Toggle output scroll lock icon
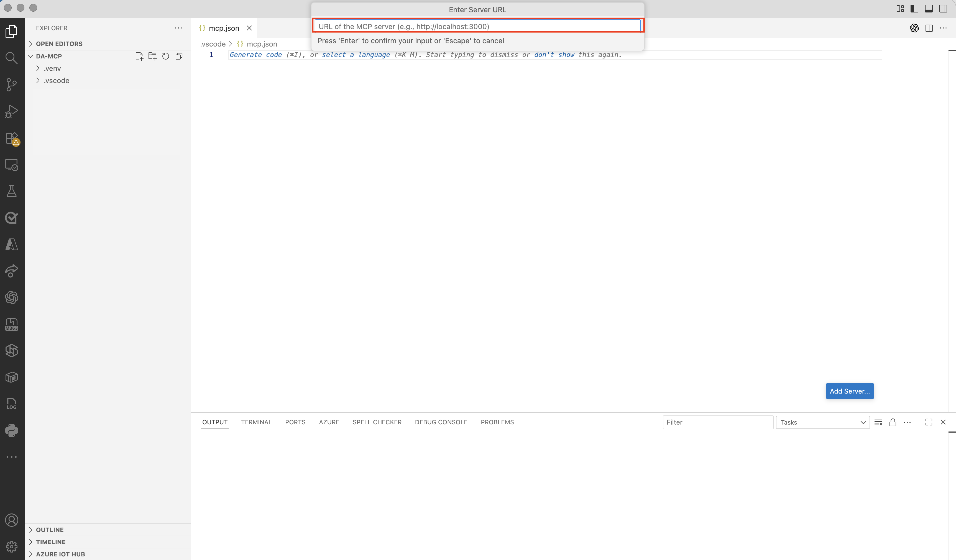This screenshot has width=956, height=560. click(893, 422)
